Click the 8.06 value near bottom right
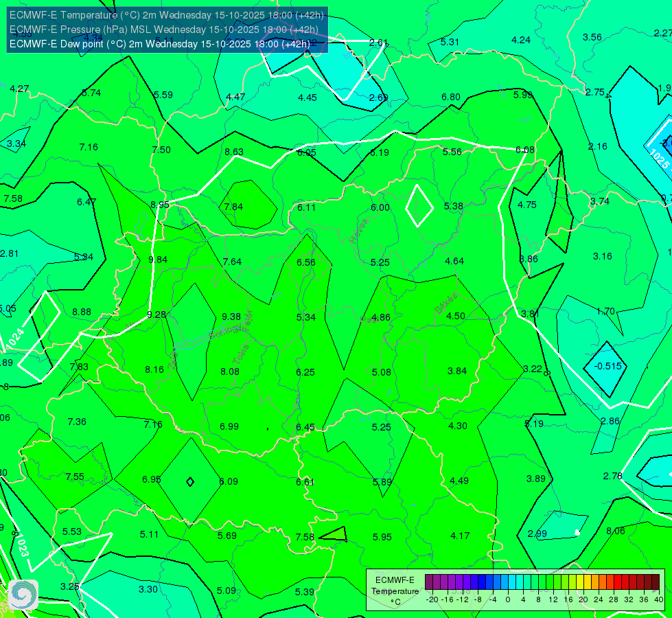This screenshot has height=618, width=672. tap(616, 531)
